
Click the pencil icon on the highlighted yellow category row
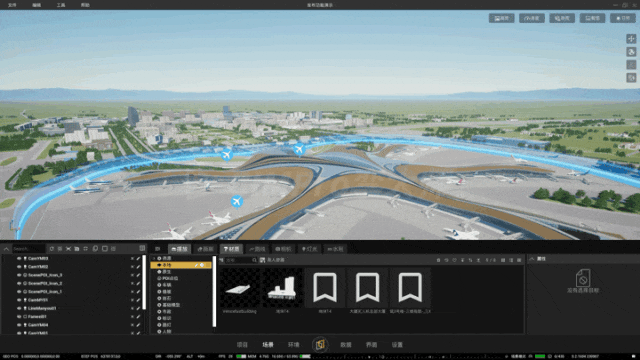pyautogui.click(x=196, y=265)
